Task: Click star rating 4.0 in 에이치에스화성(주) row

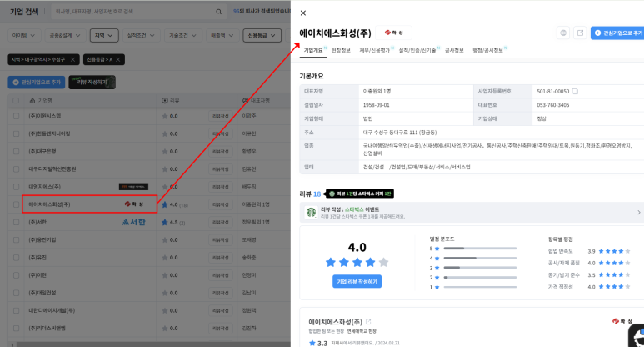Action: click(175, 204)
